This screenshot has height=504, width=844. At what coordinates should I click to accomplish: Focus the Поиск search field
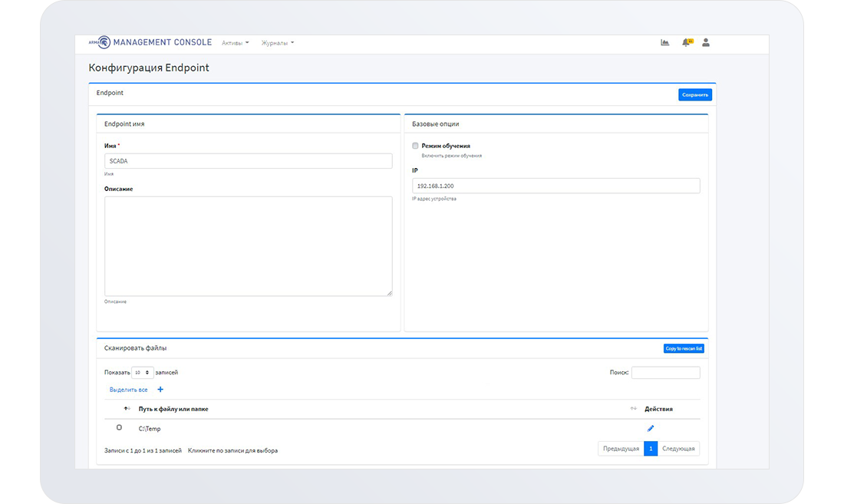coord(665,373)
